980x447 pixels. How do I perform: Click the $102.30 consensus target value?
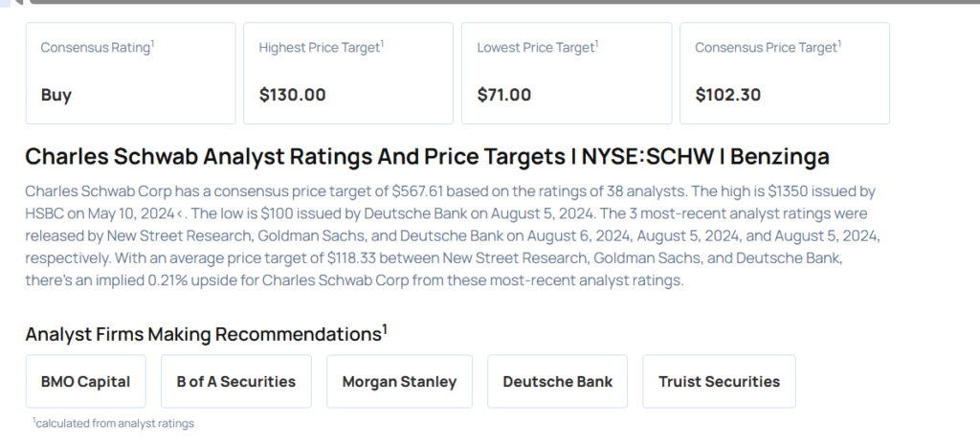[727, 95]
